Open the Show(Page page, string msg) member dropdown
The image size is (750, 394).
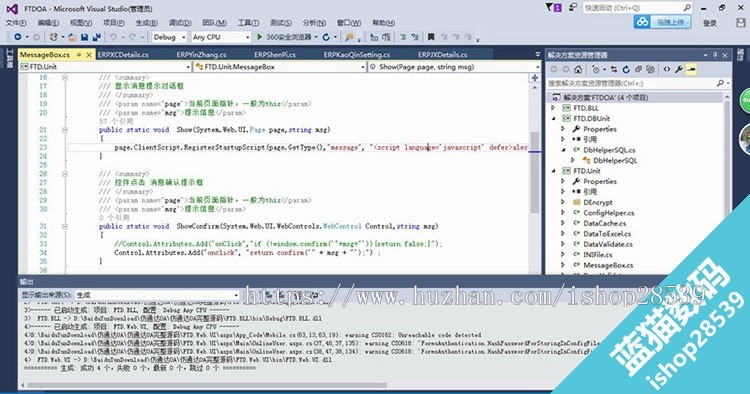point(454,67)
